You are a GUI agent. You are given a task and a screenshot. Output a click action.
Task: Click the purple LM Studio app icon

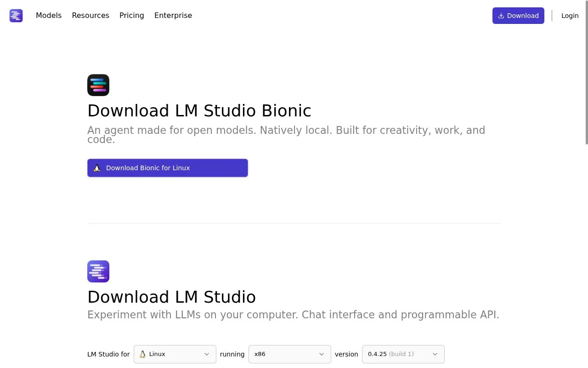(98, 271)
